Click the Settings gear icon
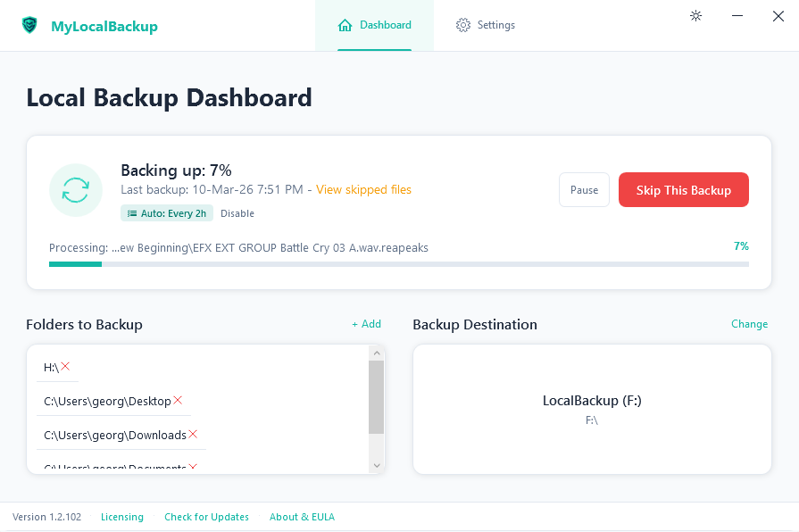 [x=462, y=25]
